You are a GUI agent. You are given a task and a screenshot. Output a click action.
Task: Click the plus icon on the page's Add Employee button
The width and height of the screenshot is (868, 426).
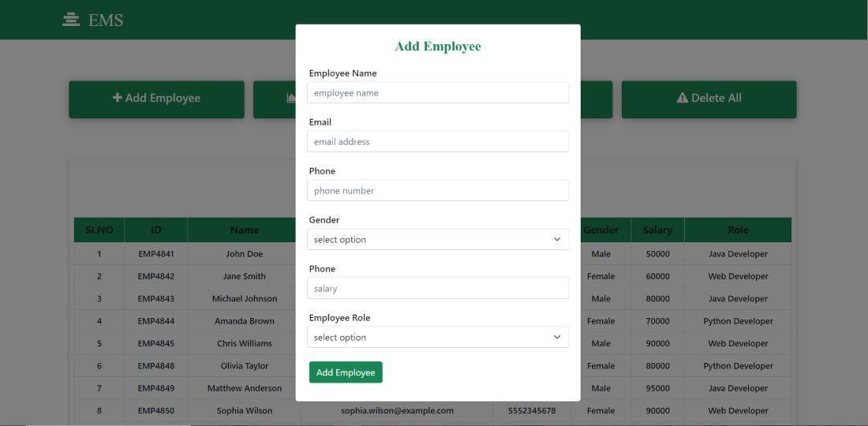click(x=118, y=97)
